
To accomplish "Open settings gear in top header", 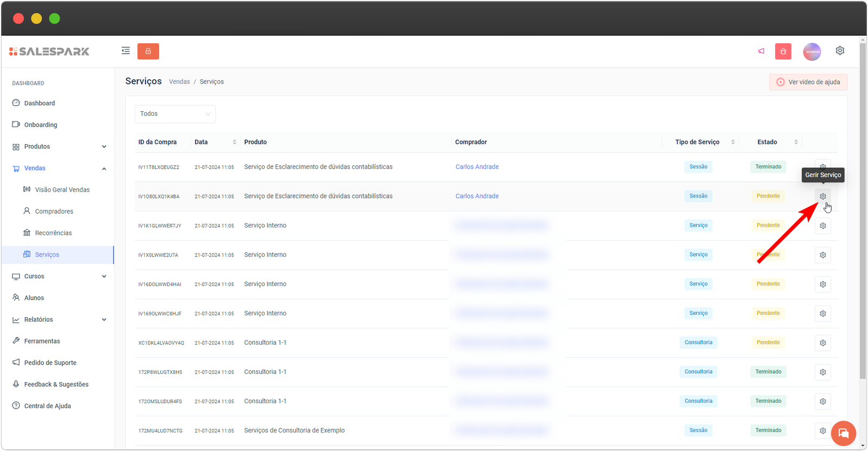I will (840, 50).
